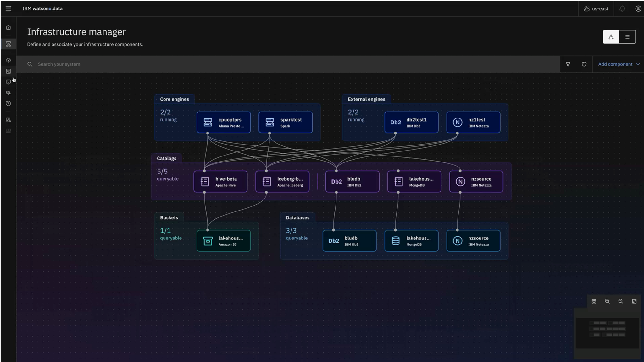Select the iceberg-b Apache Iceberg catalog
This screenshot has height=362, width=644.
[282, 181]
